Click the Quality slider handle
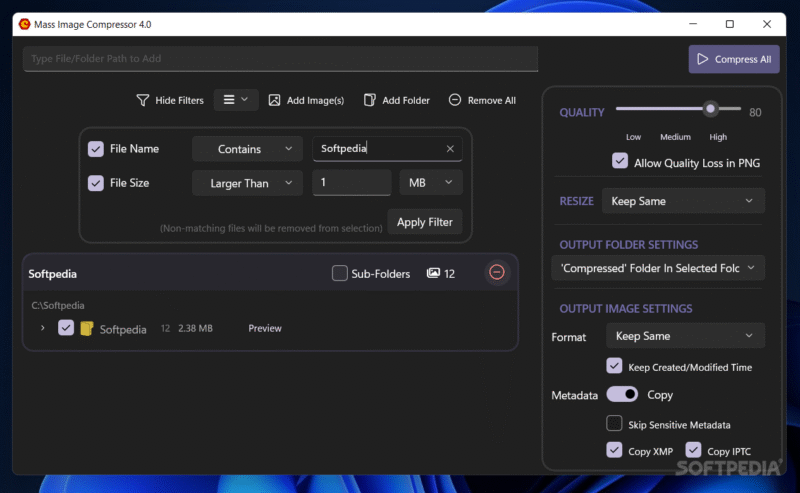Viewport: 800px width, 493px height. click(x=710, y=108)
